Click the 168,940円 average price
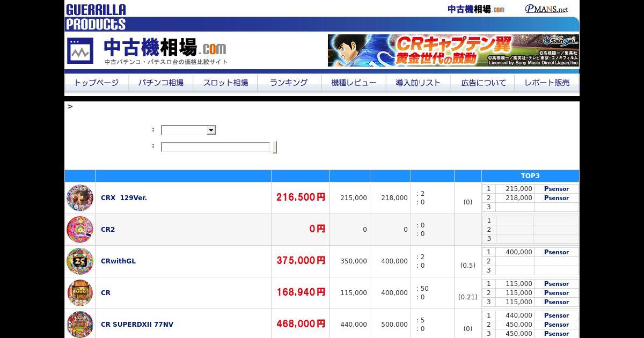Viewport: 644px width, 338px height. 301,292
